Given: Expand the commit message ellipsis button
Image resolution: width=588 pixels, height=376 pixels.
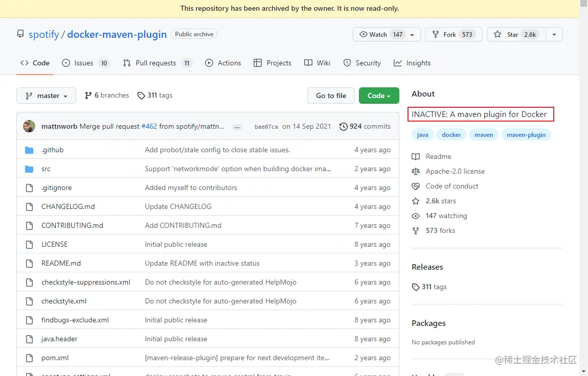Looking at the screenshot, I should coord(237,127).
